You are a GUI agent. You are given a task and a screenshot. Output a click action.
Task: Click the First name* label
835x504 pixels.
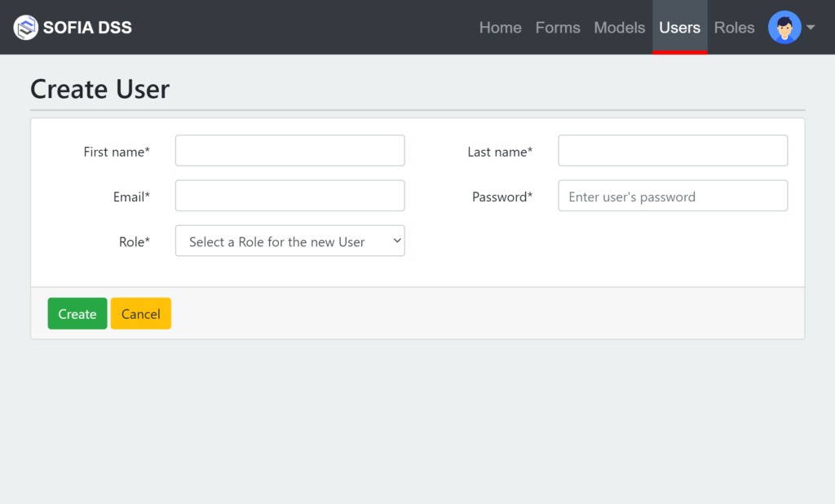click(117, 152)
